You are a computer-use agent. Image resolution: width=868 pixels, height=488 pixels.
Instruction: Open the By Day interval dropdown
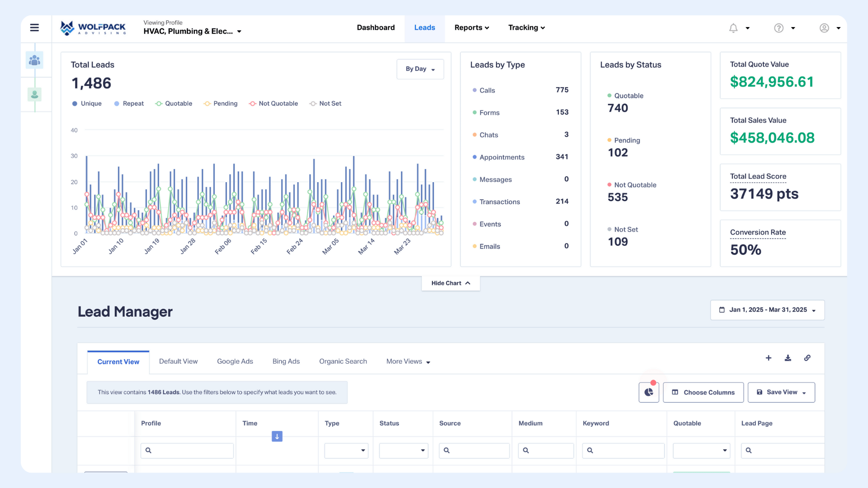[420, 69]
